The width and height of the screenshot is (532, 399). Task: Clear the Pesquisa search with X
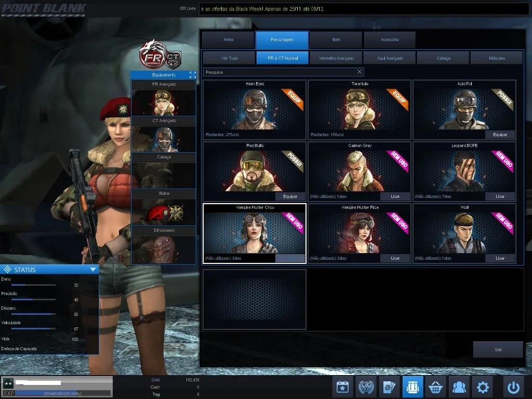pos(360,72)
